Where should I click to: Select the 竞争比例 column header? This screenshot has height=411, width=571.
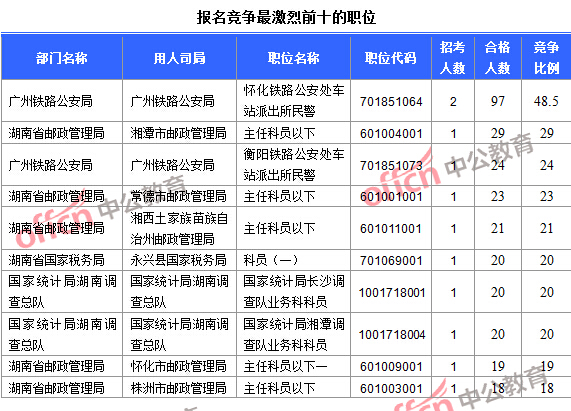coord(546,58)
